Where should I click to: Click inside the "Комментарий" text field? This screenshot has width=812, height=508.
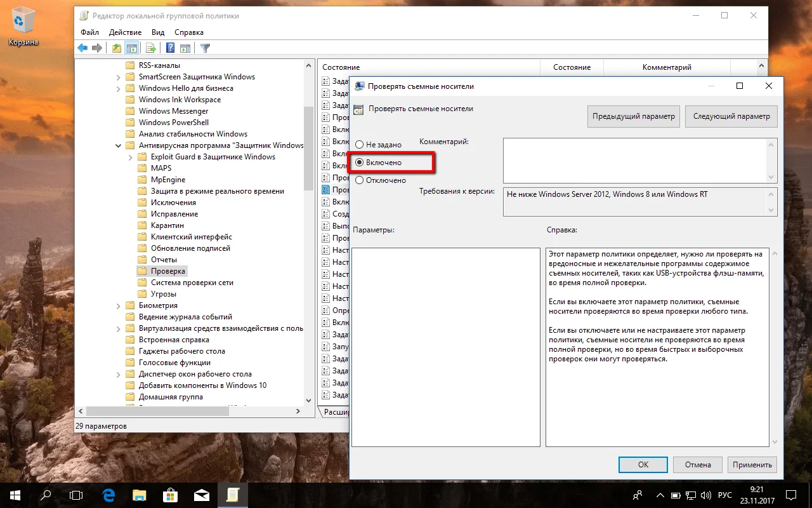tap(634, 161)
